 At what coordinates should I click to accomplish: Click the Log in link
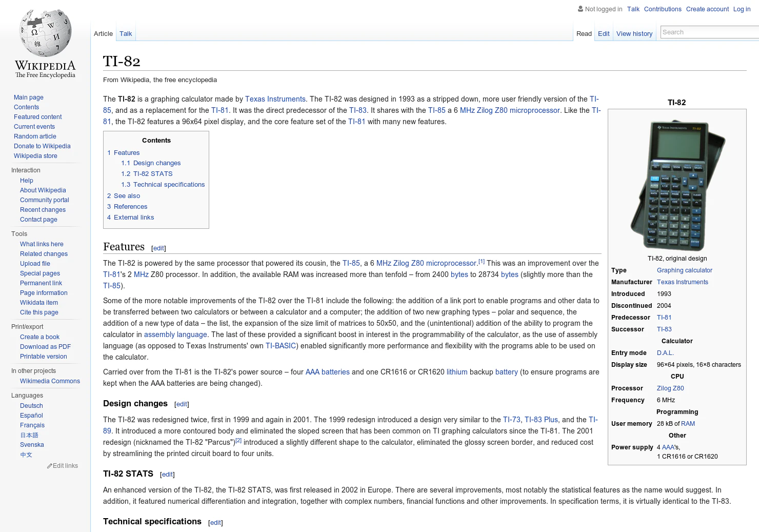click(742, 9)
